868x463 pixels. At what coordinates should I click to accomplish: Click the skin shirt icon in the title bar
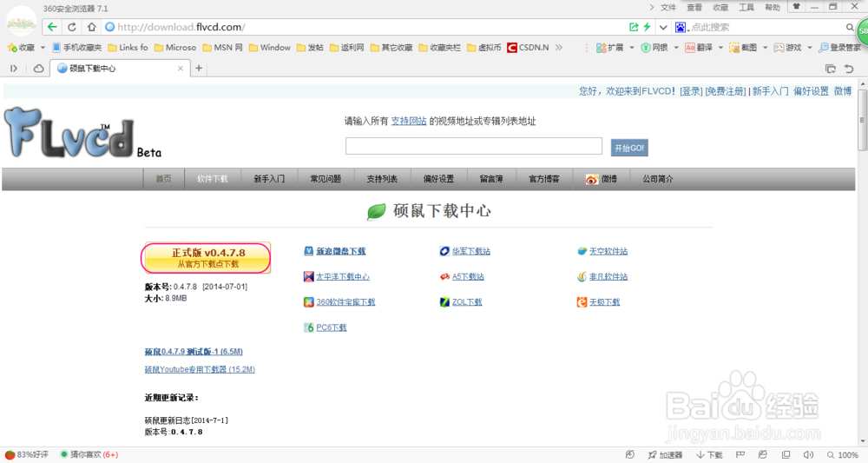[x=797, y=7]
